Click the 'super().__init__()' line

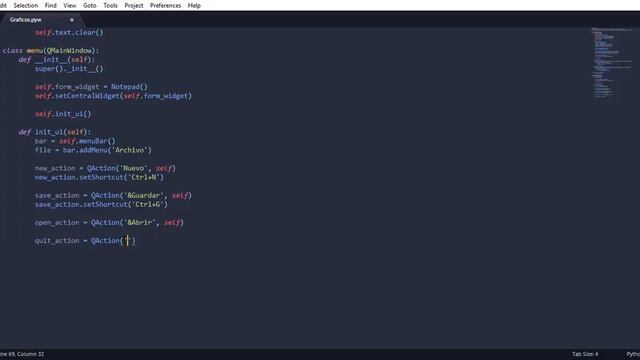tap(69, 69)
